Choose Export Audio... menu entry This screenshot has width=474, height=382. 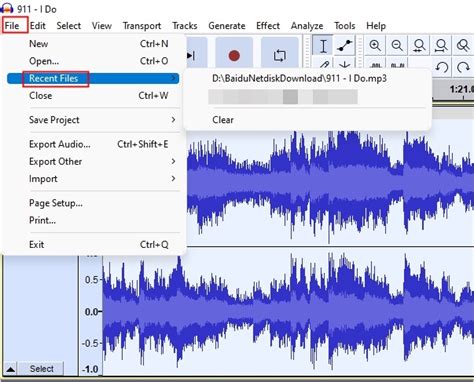point(93,144)
